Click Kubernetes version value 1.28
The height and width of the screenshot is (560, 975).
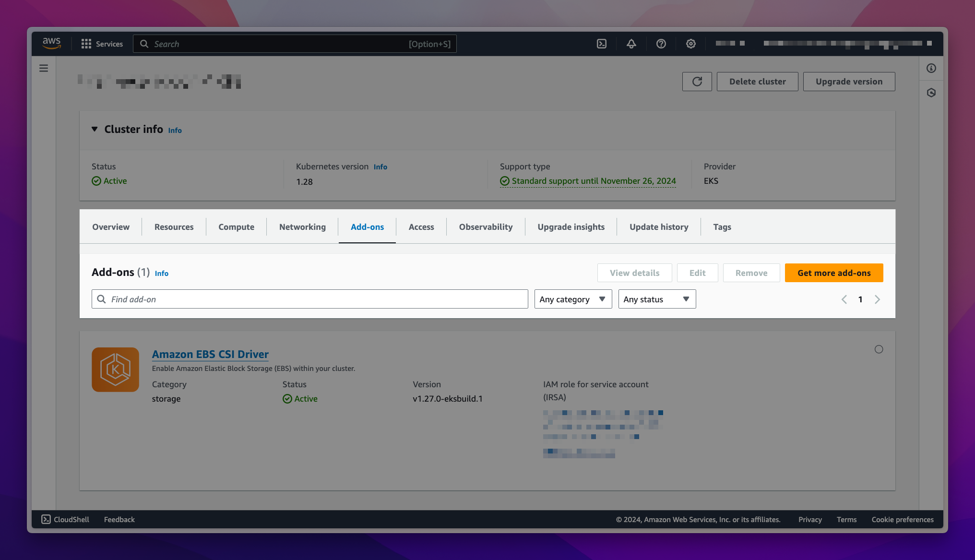click(304, 182)
